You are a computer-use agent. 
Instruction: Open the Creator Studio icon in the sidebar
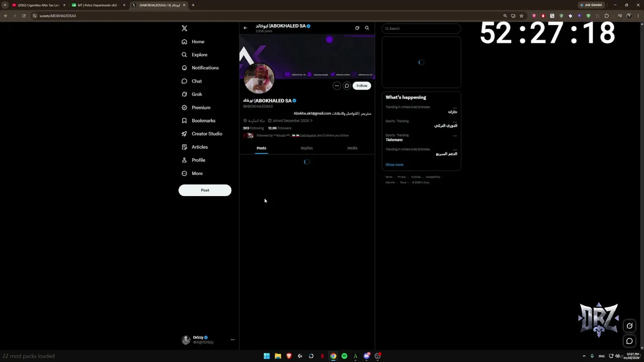click(184, 134)
